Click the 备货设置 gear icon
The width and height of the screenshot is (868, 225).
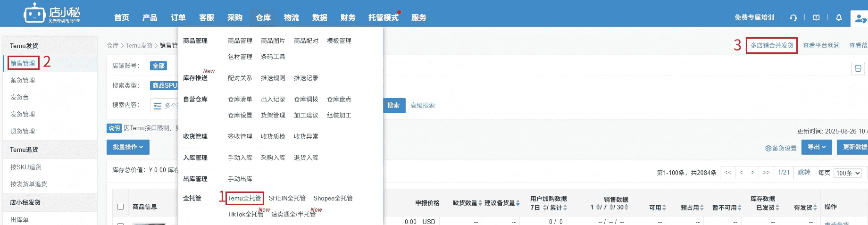768,148
